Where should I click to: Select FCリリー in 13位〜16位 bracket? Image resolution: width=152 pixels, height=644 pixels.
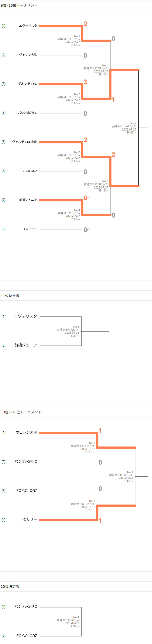(x=29, y=519)
